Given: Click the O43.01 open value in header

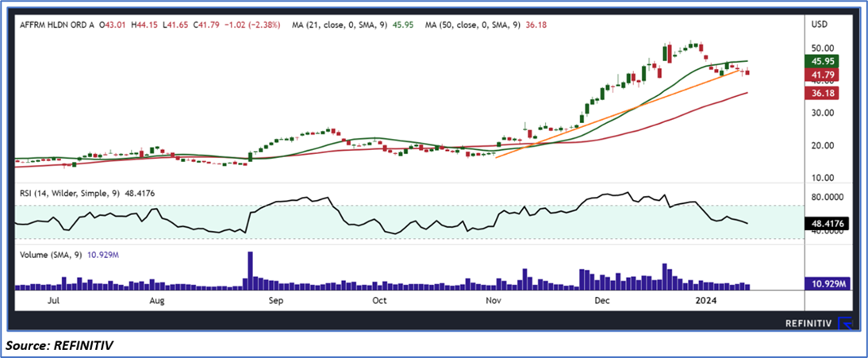Looking at the screenshot, I should [x=111, y=25].
